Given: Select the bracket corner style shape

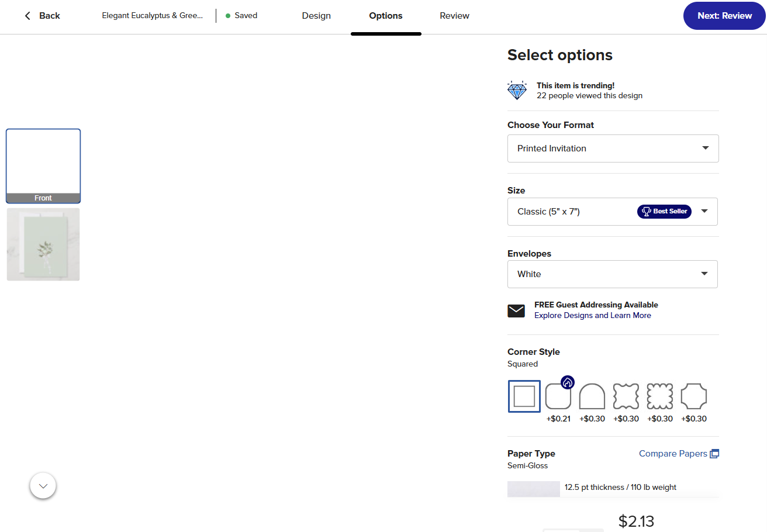Looking at the screenshot, I should [626, 396].
